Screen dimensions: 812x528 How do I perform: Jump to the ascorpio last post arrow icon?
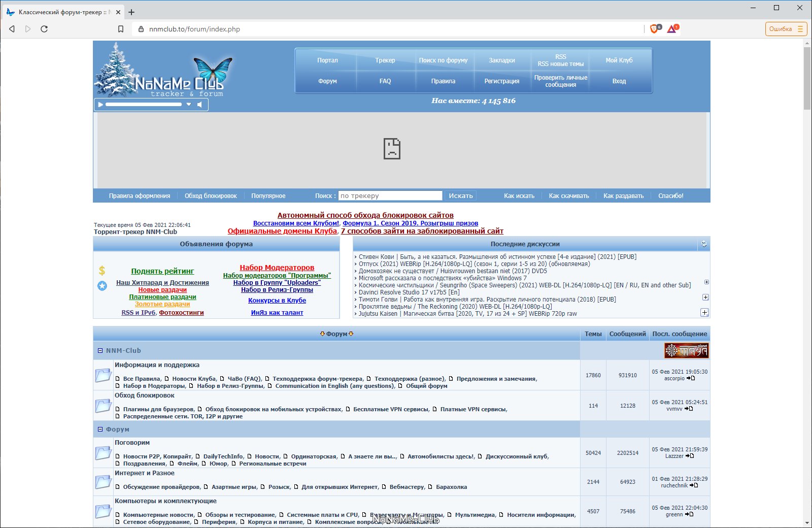click(x=691, y=378)
